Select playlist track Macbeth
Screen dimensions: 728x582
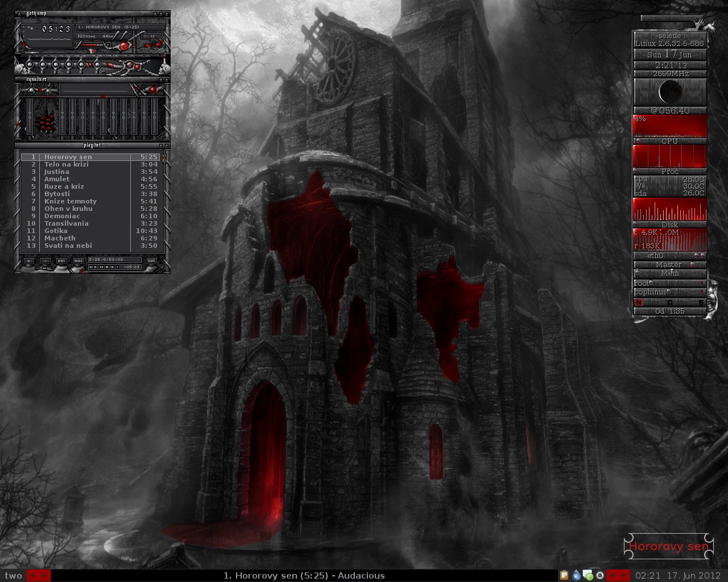click(91, 238)
